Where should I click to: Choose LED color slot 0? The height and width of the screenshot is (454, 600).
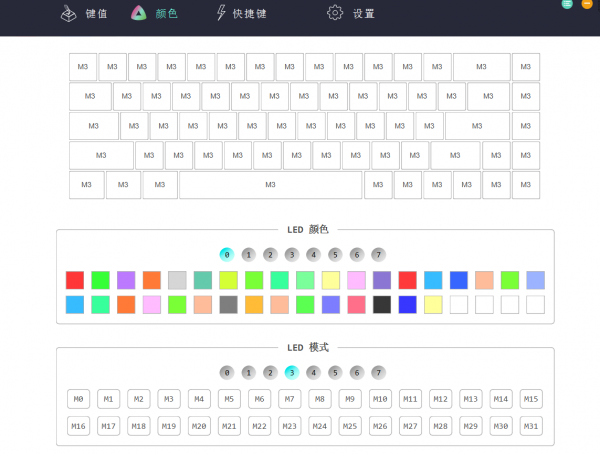(227, 254)
